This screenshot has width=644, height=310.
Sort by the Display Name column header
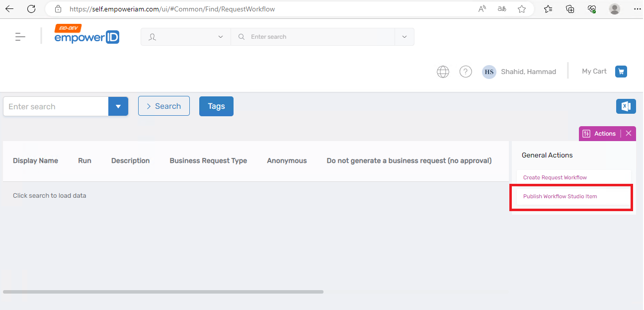pos(35,160)
